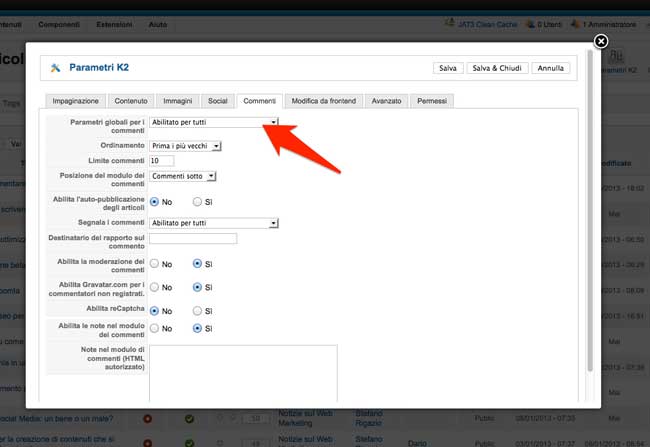
Task: Open Estensioni menu in background admin
Action: (114, 24)
